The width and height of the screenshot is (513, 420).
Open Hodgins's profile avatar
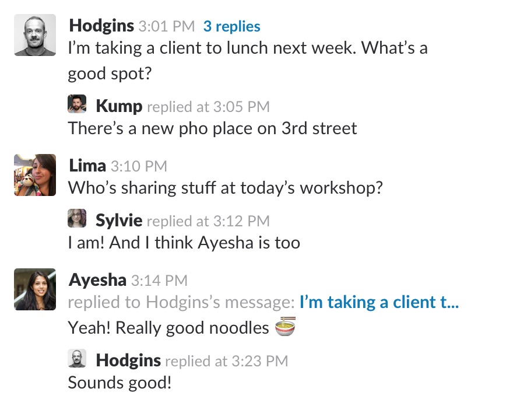pyautogui.click(x=34, y=35)
